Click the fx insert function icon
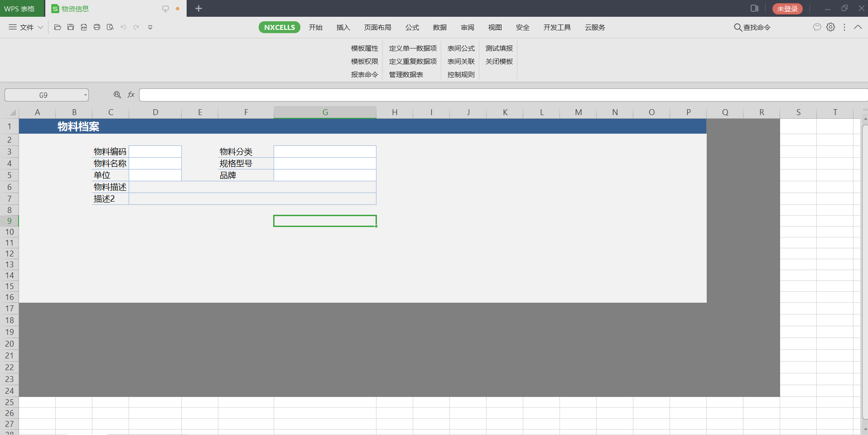The image size is (868, 435). pyautogui.click(x=131, y=95)
